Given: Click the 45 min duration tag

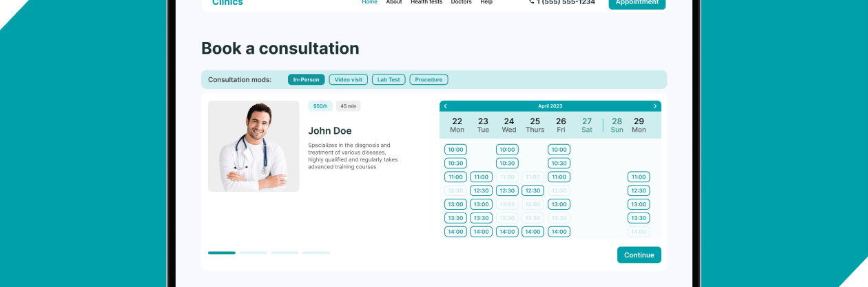Looking at the screenshot, I should click(x=349, y=106).
